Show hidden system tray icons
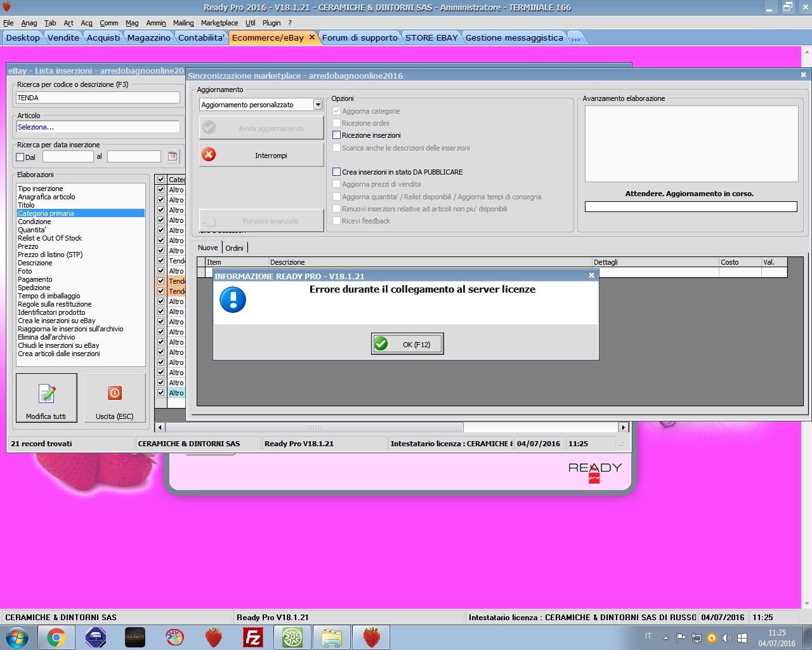Image resolution: width=812 pixels, height=650 pixels. click(x=665, y=638)
